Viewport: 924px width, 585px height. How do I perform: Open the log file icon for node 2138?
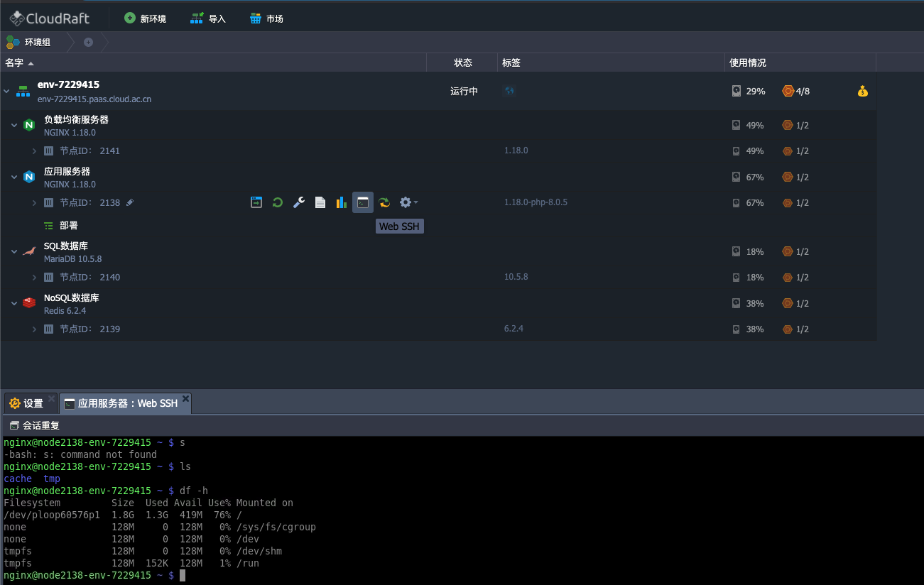pyautogui.click(x=320, y=202)
